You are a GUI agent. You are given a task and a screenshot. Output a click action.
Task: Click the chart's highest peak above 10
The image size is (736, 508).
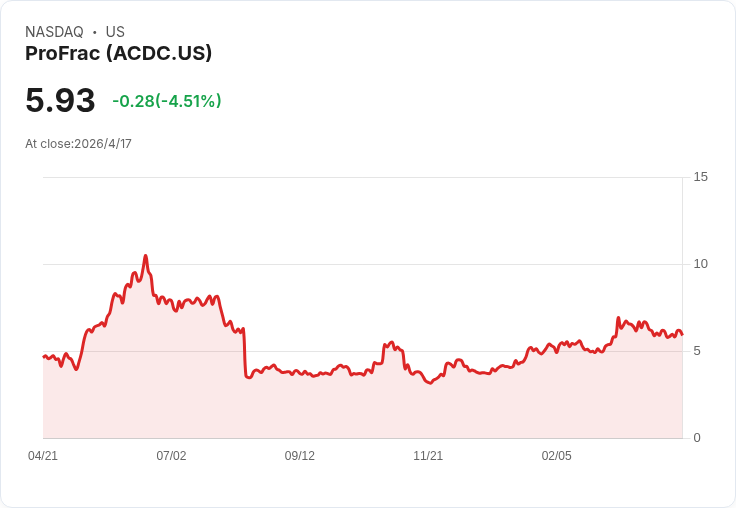[x=146, y=256]
